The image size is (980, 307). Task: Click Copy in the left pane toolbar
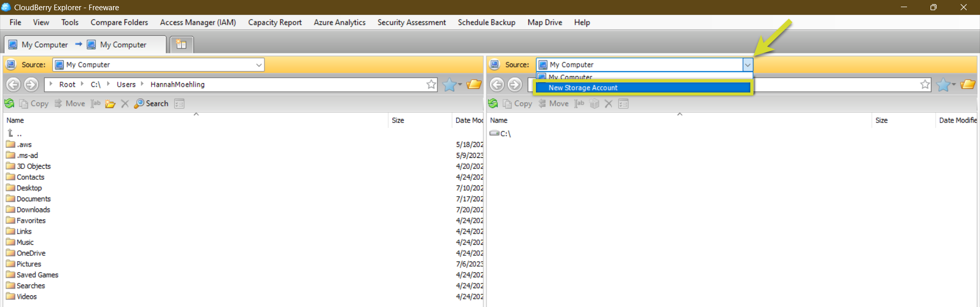coord(34,103)
